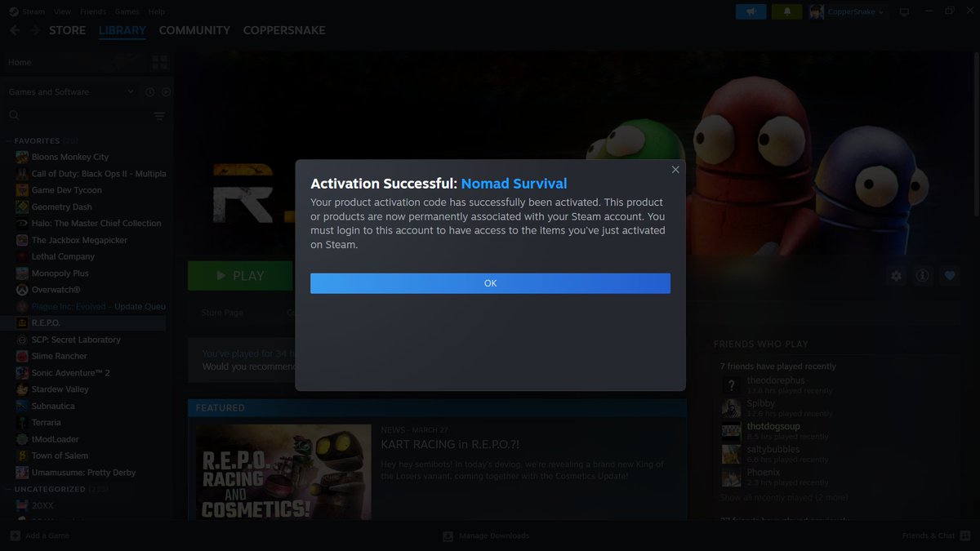Open Manage Downloads
The image size is (980, 551).
click(x=486, y=535)
